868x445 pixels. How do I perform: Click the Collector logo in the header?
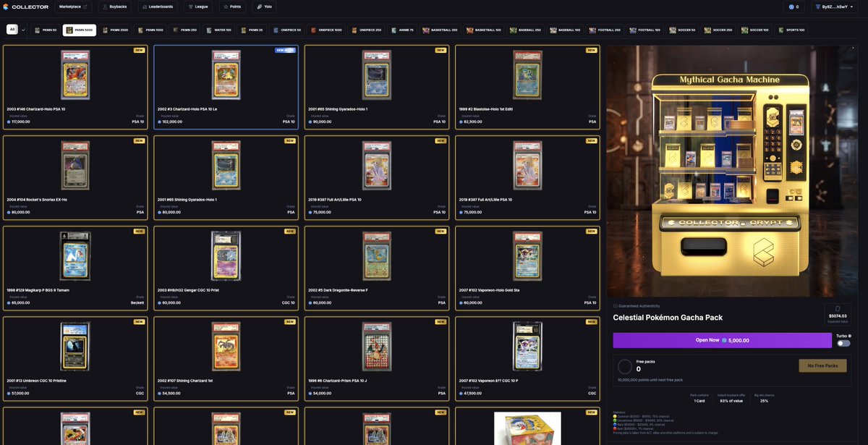(x=25, y=7)
